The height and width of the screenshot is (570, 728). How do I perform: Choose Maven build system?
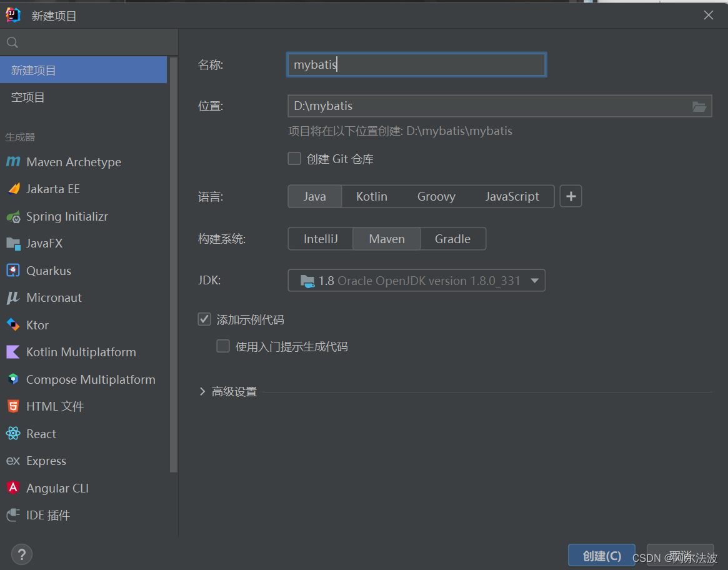point(387,239)
